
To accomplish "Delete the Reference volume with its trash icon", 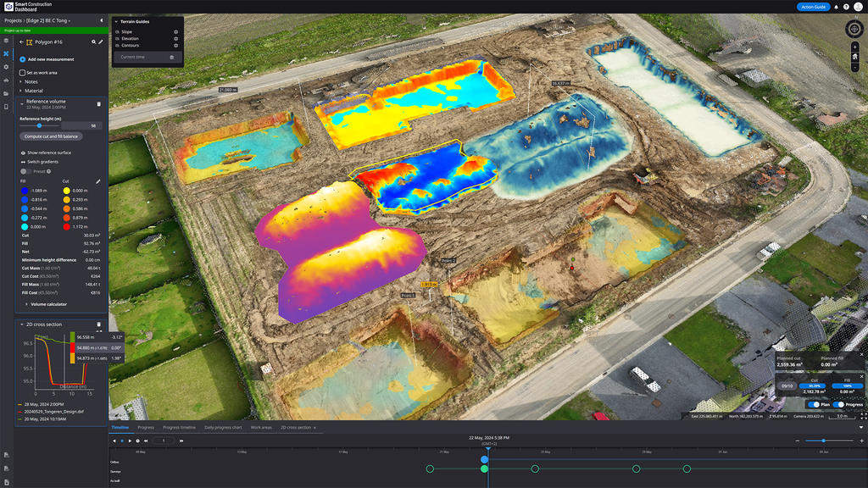I will click(x=98, y=103).
